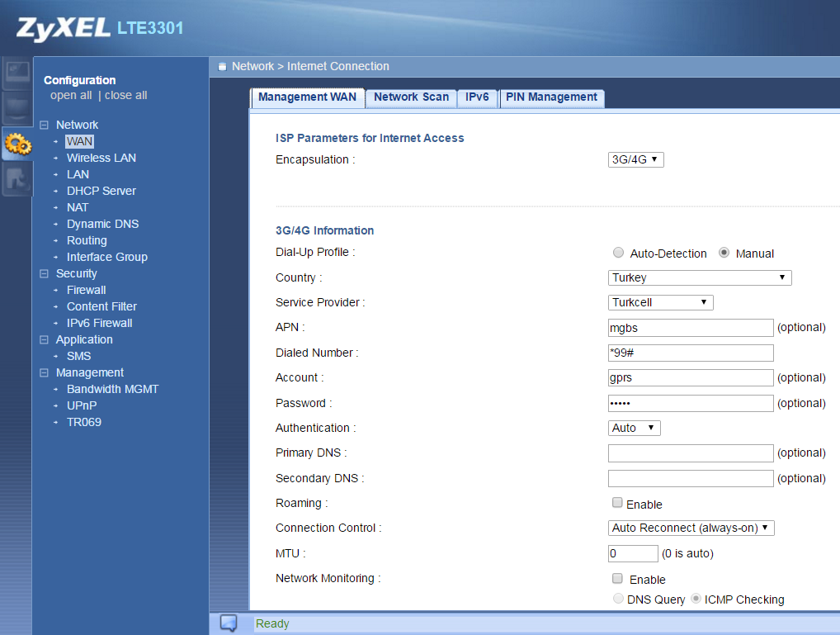Select Auto-Detection dial-up profile
The image size is (840, 635).
click(x=618, y=253)
